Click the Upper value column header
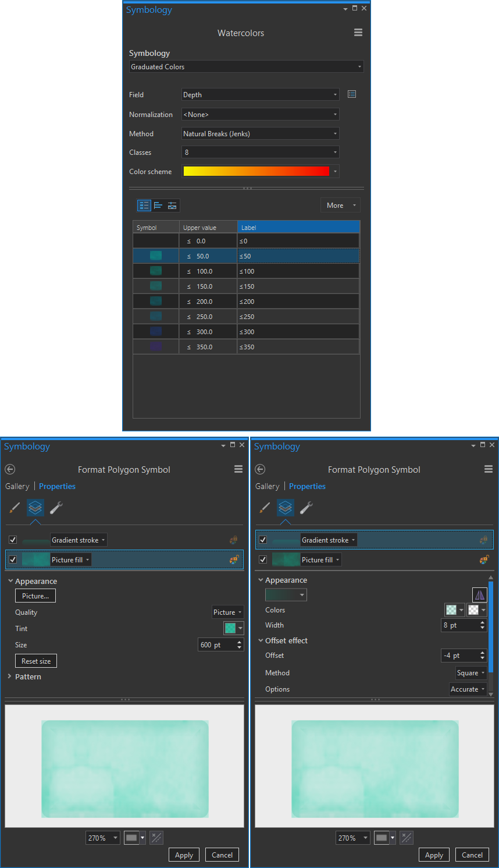 tap(208, 227)
